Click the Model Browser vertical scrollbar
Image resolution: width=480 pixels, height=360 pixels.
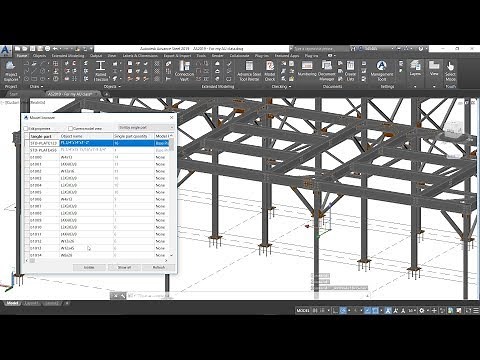click(x=171, y=196)
